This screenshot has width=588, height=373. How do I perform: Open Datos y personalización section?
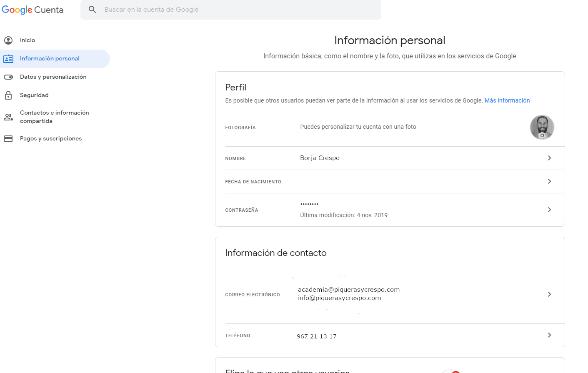click(x=53, y=77)
